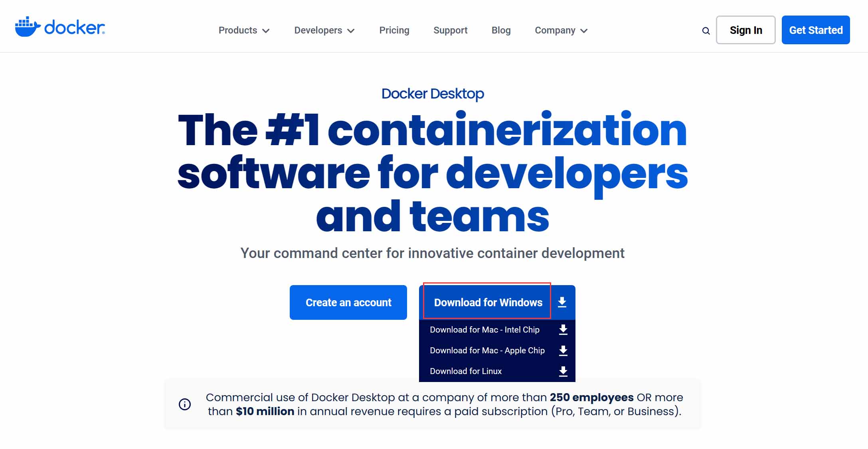This screenshot has width=868, height=449.
Task: Click the '$10 million' bold text
Action: point(265,412)
